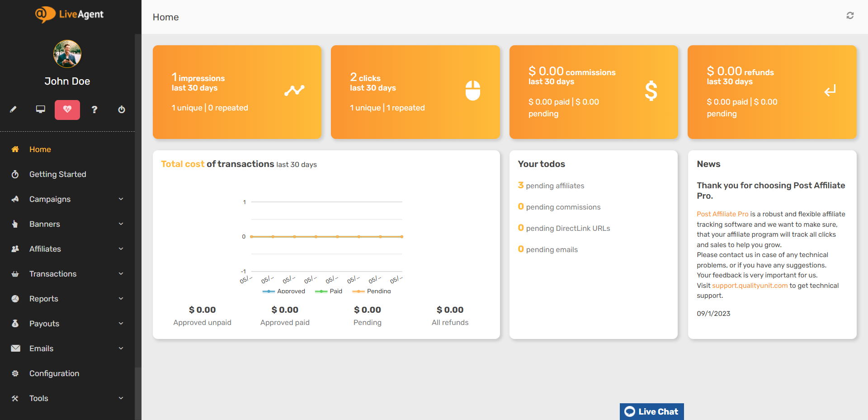Click the All refunds $ 0.00 value
This screenshot has height=420, width=868.
[450, 310]
